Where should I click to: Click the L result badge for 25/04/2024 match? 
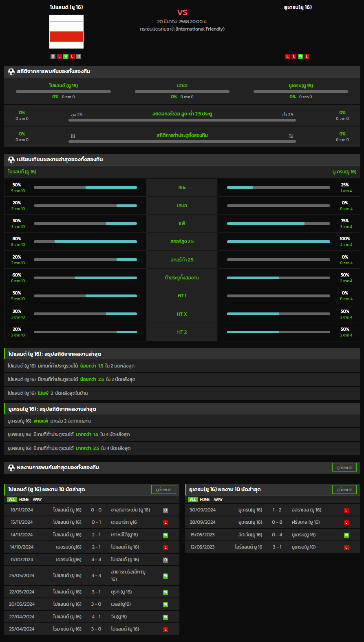[x=165, y=629]
